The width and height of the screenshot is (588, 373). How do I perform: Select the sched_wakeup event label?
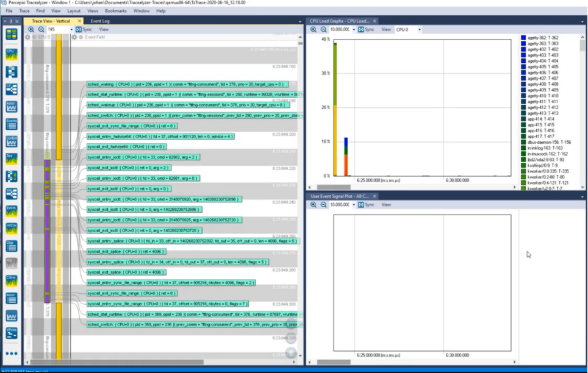188,105
